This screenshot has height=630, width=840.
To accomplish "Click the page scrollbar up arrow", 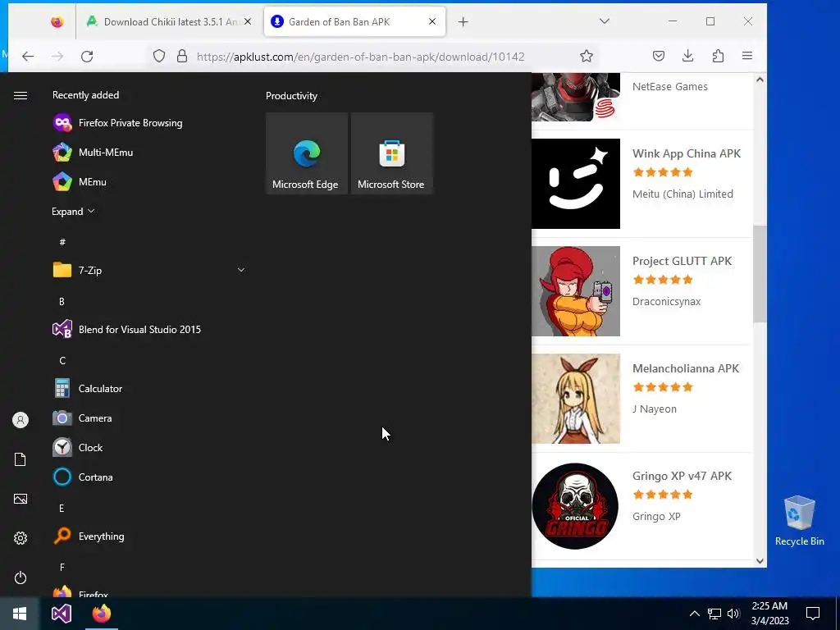I will coord(760,80).
